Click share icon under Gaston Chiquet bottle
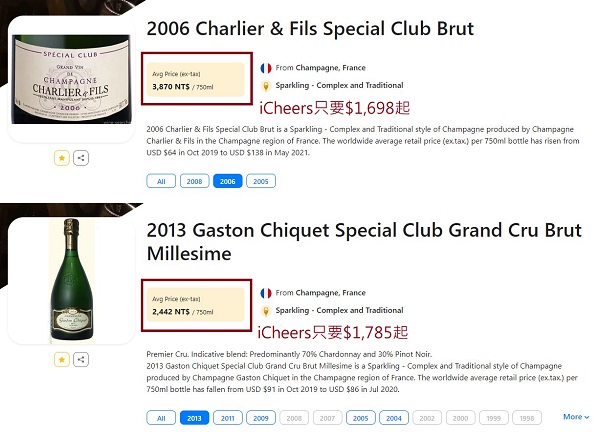Image resolution: width=600 pixels, height=432 pixels. [x=81, y=359]
